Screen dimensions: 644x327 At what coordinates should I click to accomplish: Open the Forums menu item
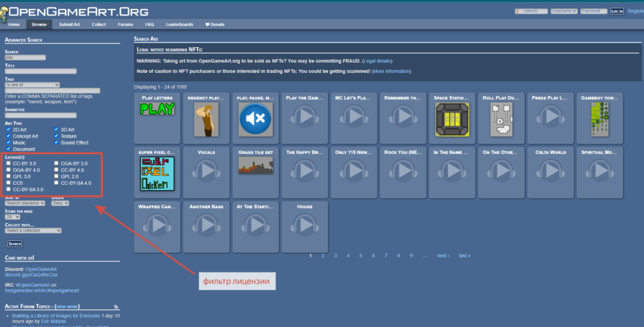pyautogui.click(x=125, y=25)
